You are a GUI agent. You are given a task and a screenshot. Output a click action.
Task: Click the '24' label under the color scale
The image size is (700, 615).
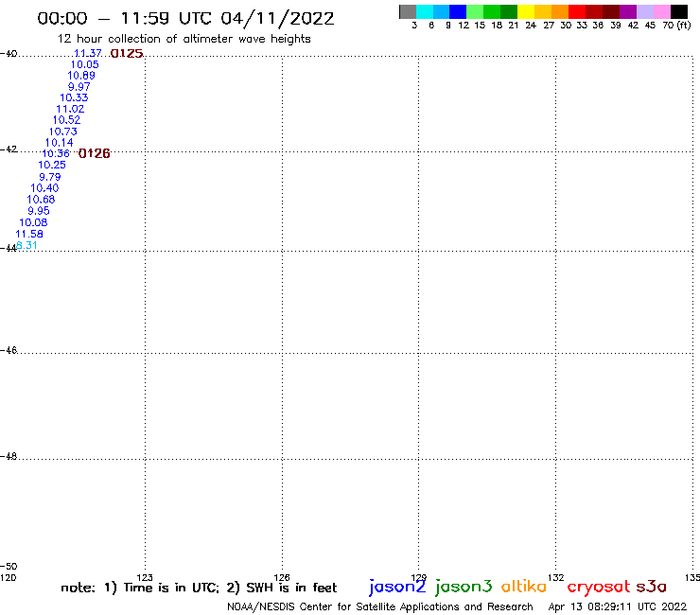(x=531, y=26)
